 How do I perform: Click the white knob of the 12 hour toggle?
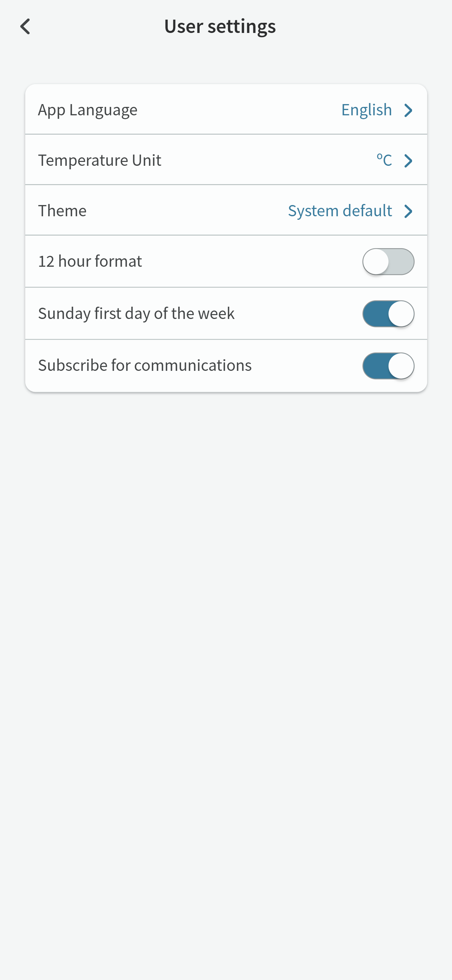click(376, 262)
